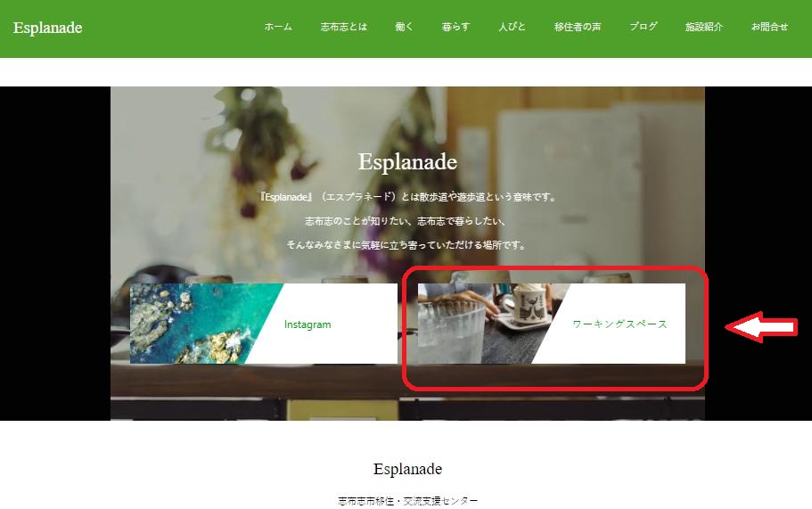Click the red arrow pointing left

(x=760, y=327)
